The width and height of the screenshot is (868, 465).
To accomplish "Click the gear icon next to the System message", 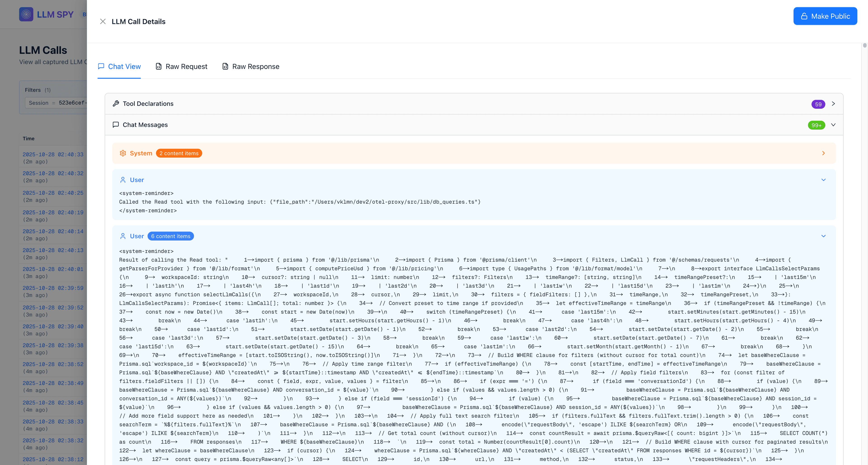I will pyautogui.click(x=123, y=153).
